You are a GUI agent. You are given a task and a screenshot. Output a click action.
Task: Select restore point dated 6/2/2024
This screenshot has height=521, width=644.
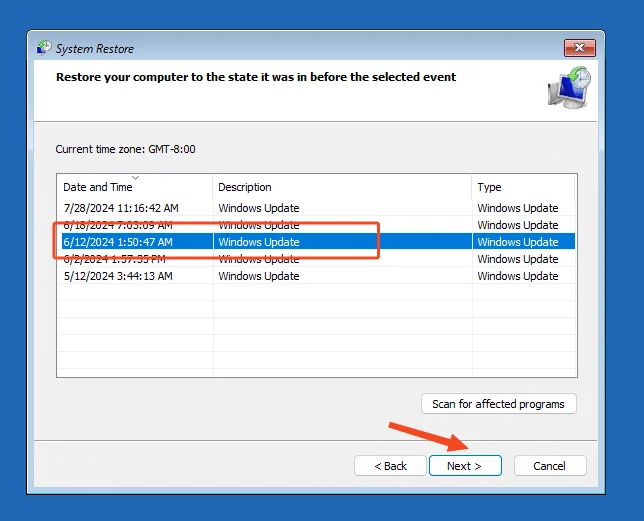coord(316,259)
